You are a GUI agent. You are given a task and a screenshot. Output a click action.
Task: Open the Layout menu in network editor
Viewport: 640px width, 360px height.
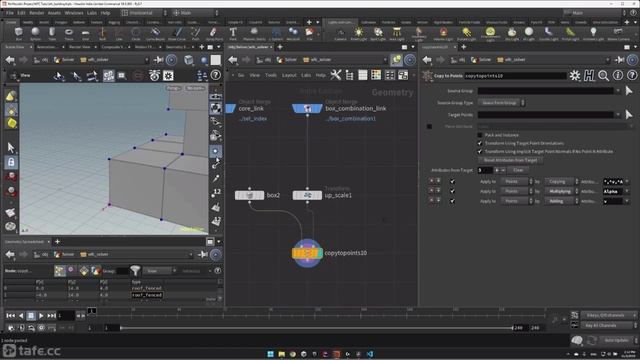tap(289, 75)
